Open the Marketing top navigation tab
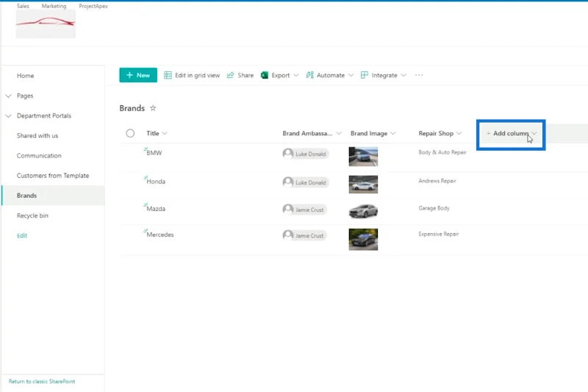 point(54,6)
